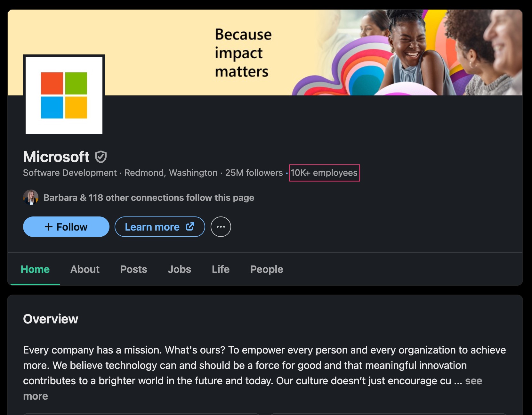This screenshot has width=532, height=415.
Task: Expand the overview with "see more"
Action: (x=473, y=381)
